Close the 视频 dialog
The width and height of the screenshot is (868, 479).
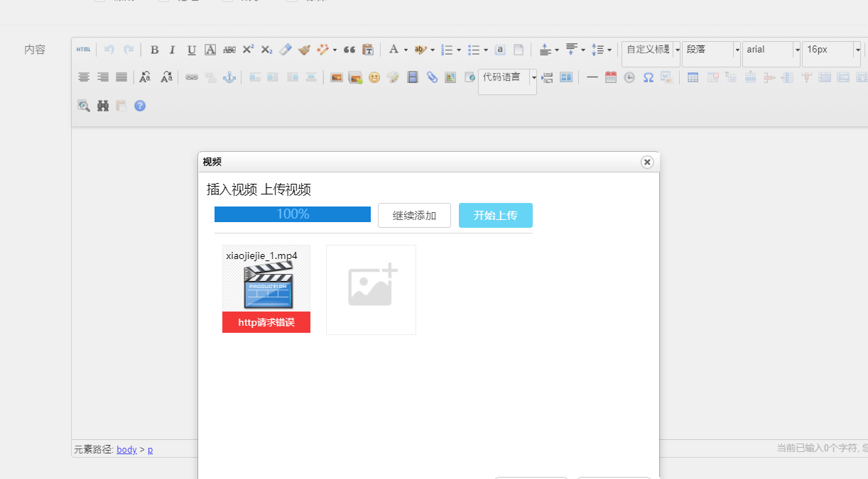[x=647, y=162]
